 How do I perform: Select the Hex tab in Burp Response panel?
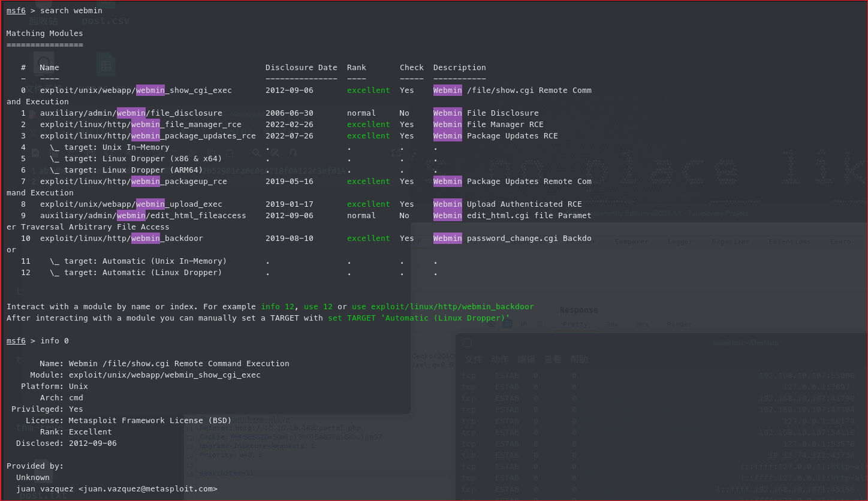(642, 324)
